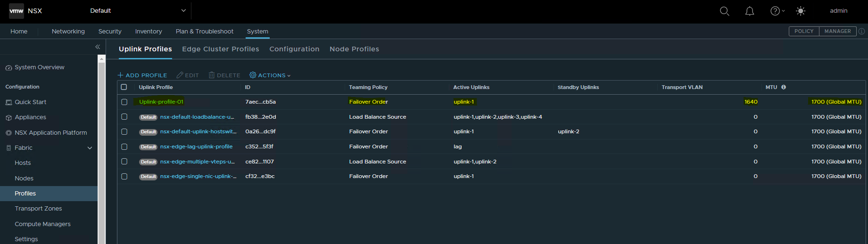
Task: Click the Appliances cube icon
Action: pos(8,117)
